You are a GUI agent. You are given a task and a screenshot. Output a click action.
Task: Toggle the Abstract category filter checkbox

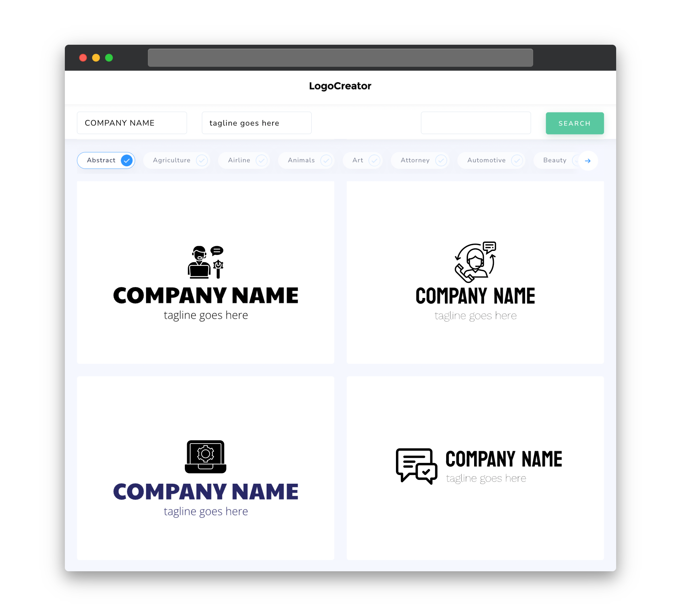[x=126, y=160]
